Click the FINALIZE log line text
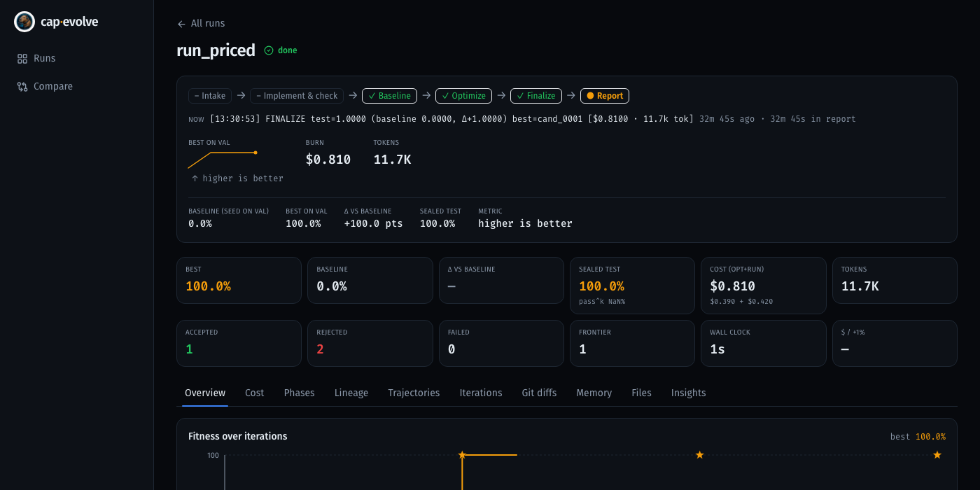 pos(451,119)
